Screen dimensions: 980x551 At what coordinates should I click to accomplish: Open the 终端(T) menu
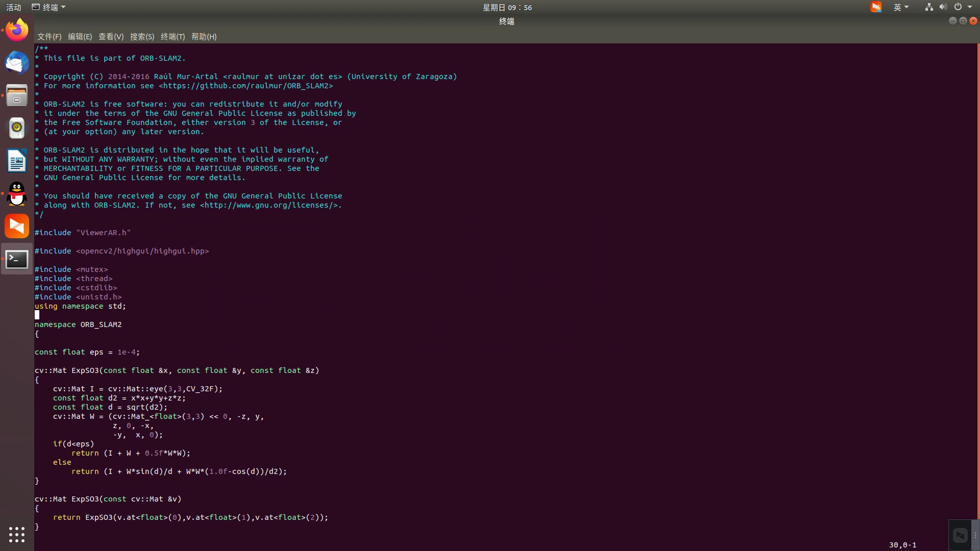click(173, 37)
